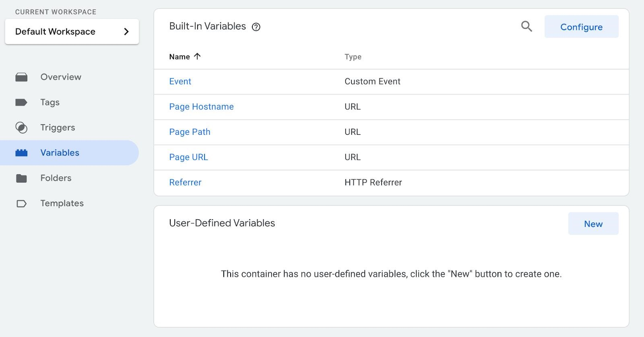The width and height of the screenshot is (644, 337).
Task: Open the Folders section
Action: point(56,178)
